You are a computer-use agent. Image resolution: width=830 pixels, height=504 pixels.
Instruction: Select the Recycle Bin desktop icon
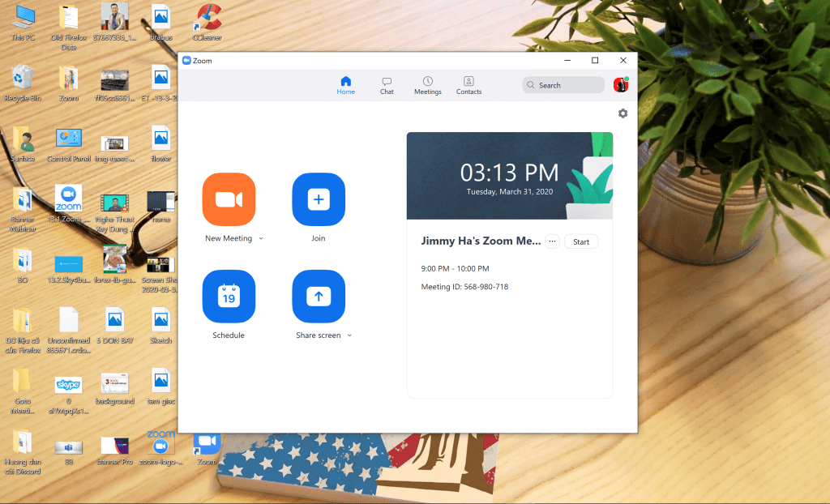(23, 79)
